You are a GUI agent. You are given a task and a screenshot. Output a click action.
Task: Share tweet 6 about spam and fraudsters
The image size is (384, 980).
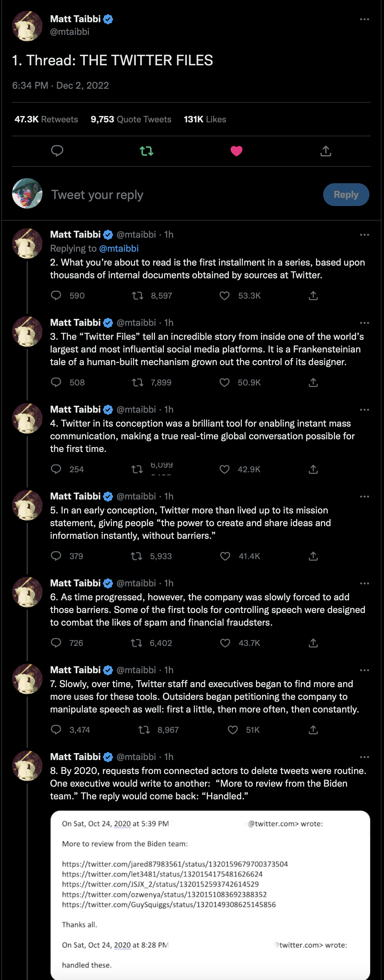313,642
